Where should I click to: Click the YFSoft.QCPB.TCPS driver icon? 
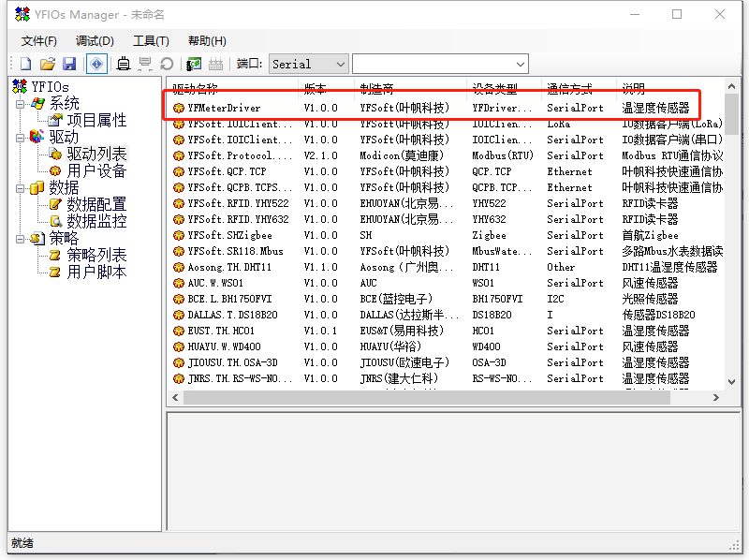coord(179,188)
